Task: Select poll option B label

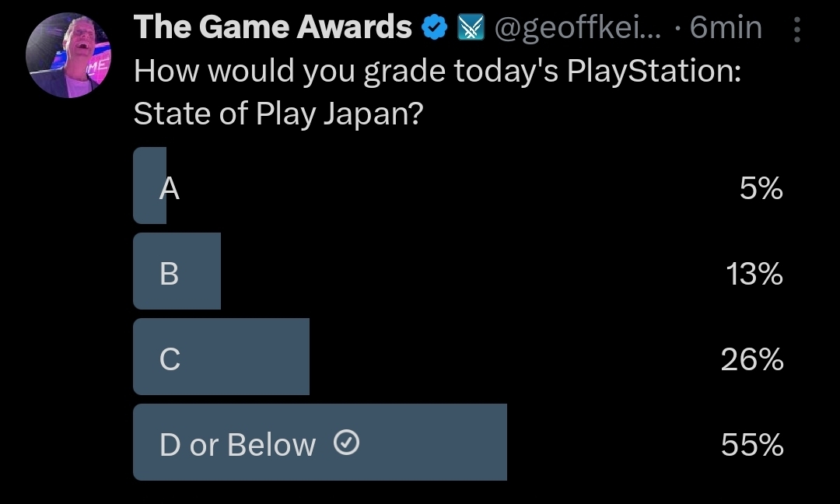Action: click(169, 274)
